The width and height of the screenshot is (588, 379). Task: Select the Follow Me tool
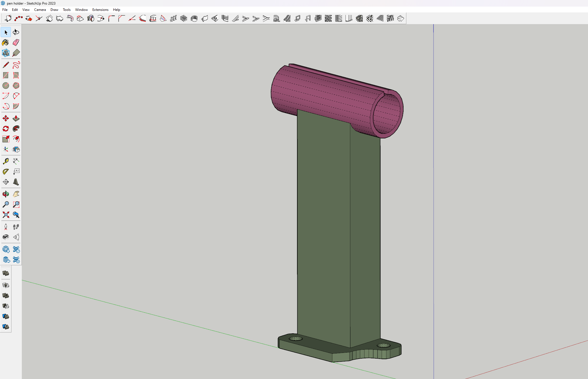pyautogui.click(x=16, y=129)
